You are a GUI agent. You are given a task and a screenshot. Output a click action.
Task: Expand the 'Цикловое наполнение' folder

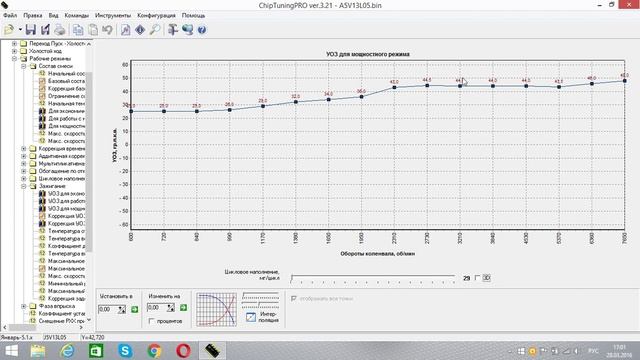(24, 178)
